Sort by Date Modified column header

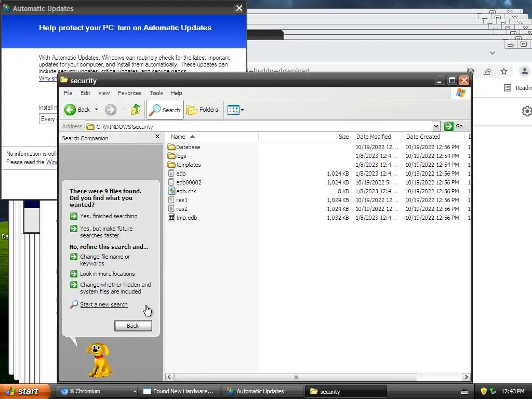377,137
